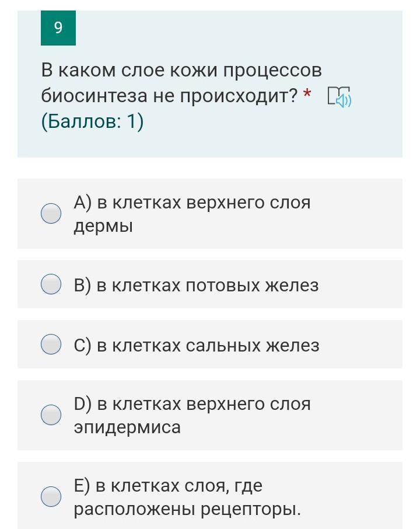Click answer text 'в клетках сальных желез'
Screen dimensions: 420x529
(208, 345)
